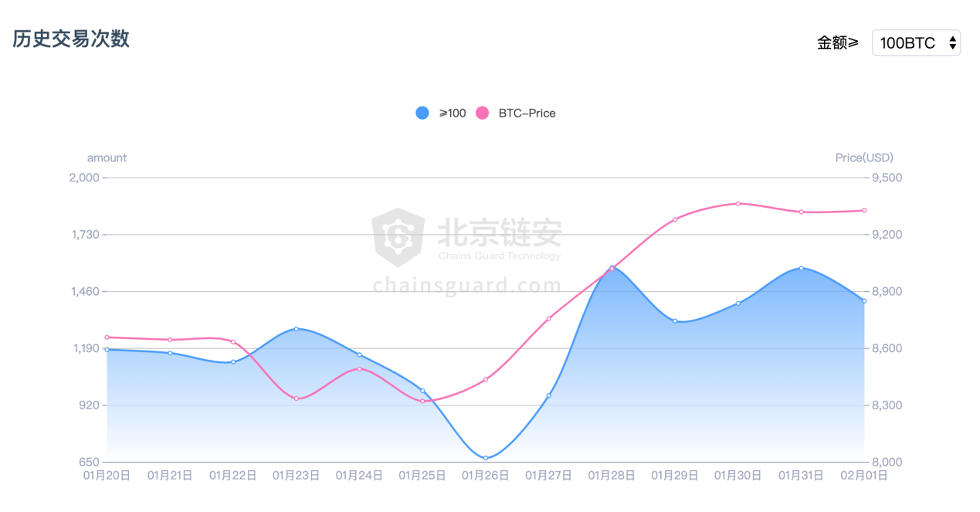Select the blue ≥100 legend dot
The width and height of the screenshot is (980, 512).
422,113
